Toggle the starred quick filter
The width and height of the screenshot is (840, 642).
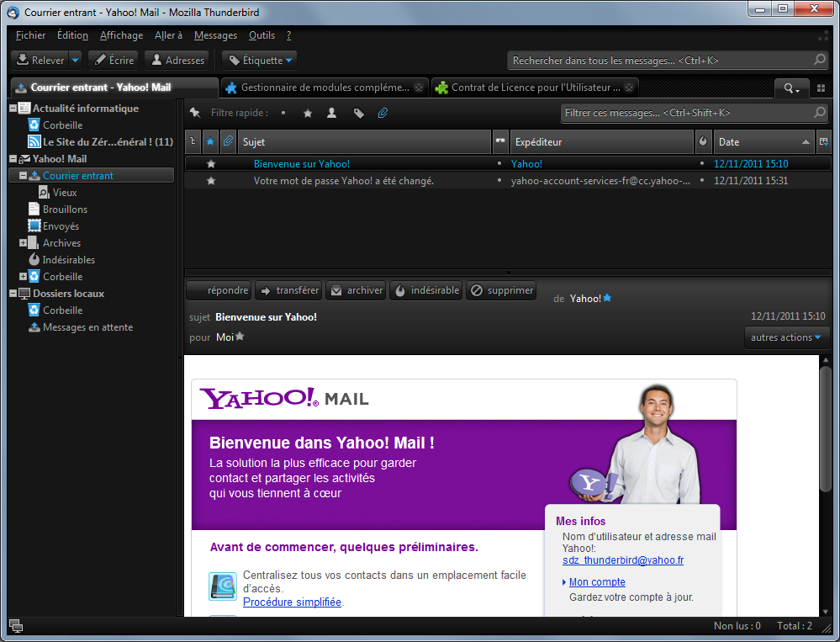coord(308,113)
